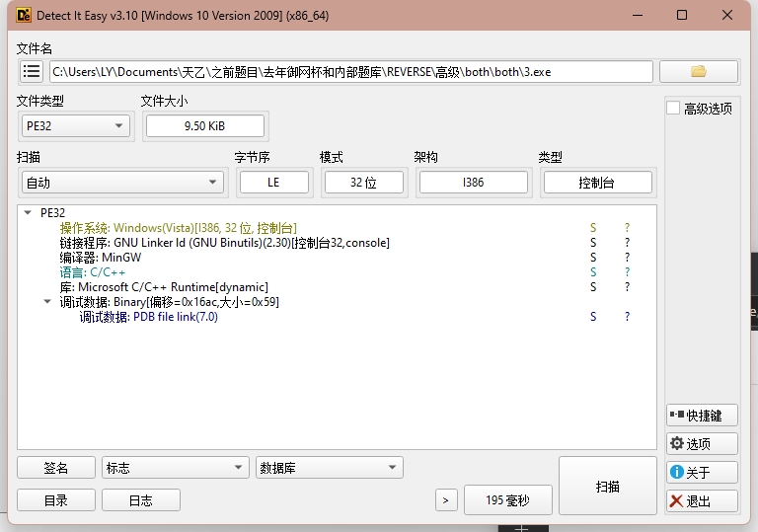Click ? link on 操作系统 row
This screenshot has height=532, width=758.
(x=627, y=228)
